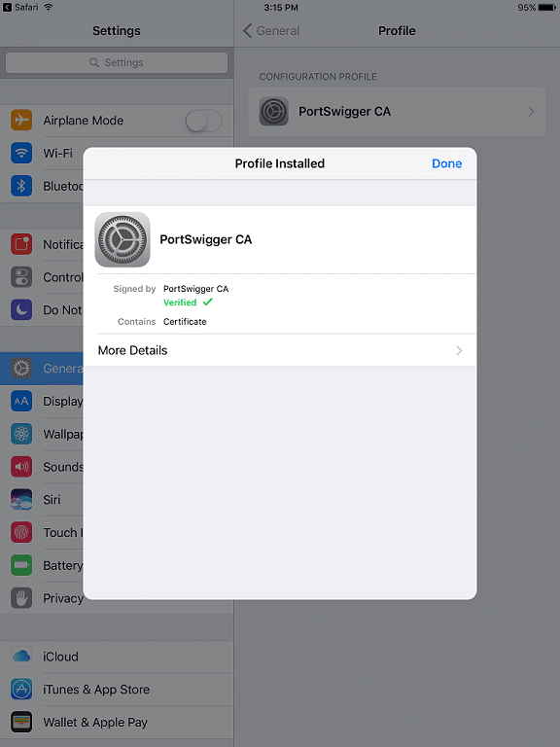The width and height of the screenshot is (560, 747).
Task: Expand More Details chevron
Action: (459, 350)
